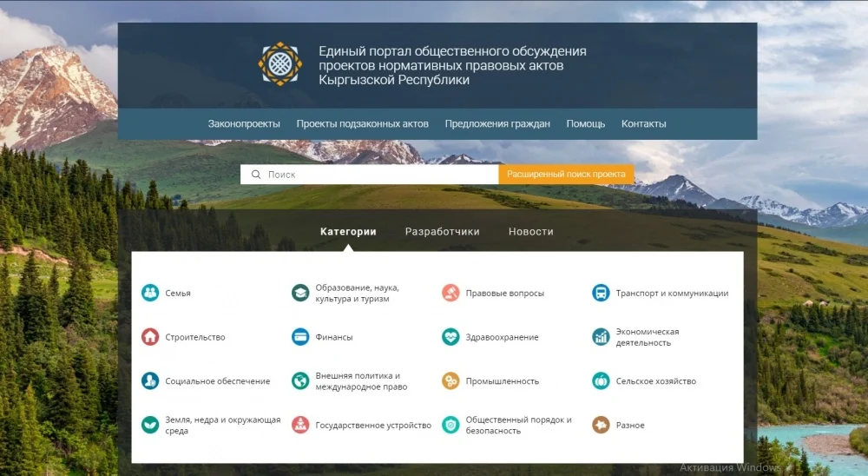Open Законопроекты in the navigation menu
The image size is (868, 476).
tap(244, 124)
